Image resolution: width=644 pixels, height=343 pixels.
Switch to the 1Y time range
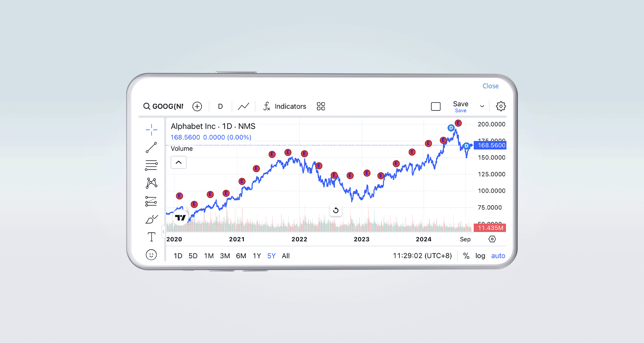pos(257,256)
